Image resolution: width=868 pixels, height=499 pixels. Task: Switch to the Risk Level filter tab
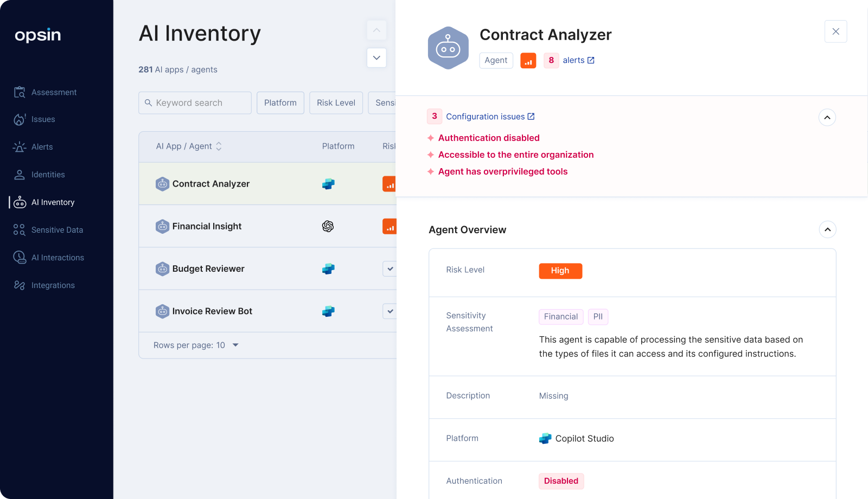(x=336, y=103)
